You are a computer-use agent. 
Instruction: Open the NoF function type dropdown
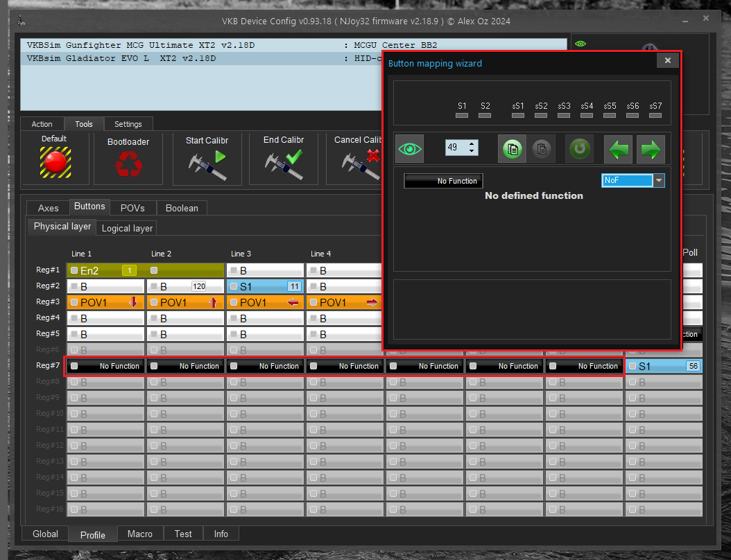click(x=659, y=180)
